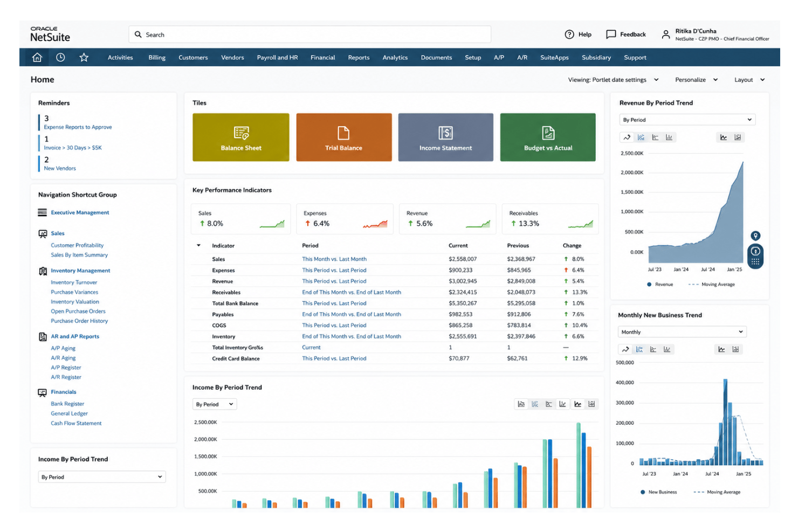
Task: Click the list icon beside Executive Management
Action: pyautogui.click(x=42, y=212)
